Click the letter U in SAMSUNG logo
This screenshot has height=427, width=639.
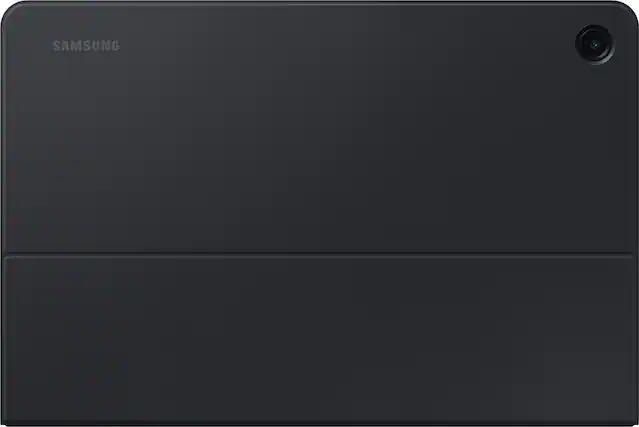pos(95,46)
